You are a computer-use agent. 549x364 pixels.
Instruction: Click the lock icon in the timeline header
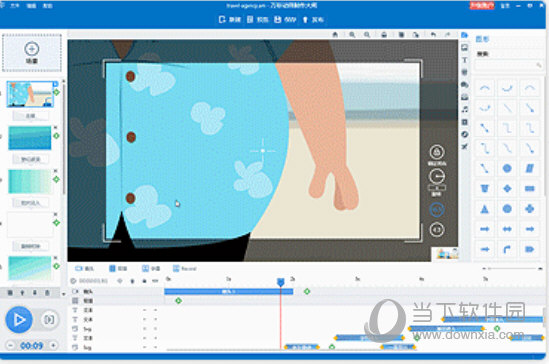(x=132, y=281)
